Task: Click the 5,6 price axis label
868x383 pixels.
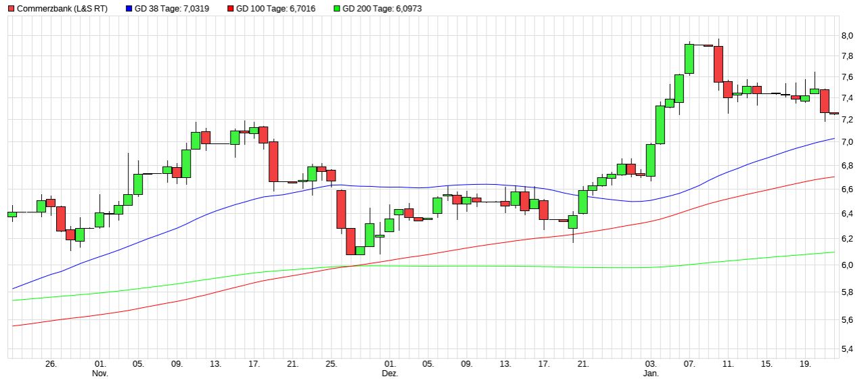Action: [847, 320]
